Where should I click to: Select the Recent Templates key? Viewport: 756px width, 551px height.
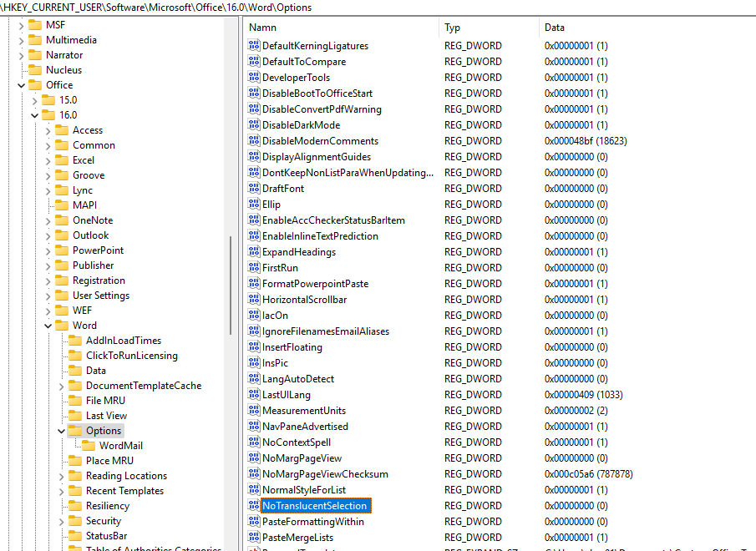[x=124, y=490]
